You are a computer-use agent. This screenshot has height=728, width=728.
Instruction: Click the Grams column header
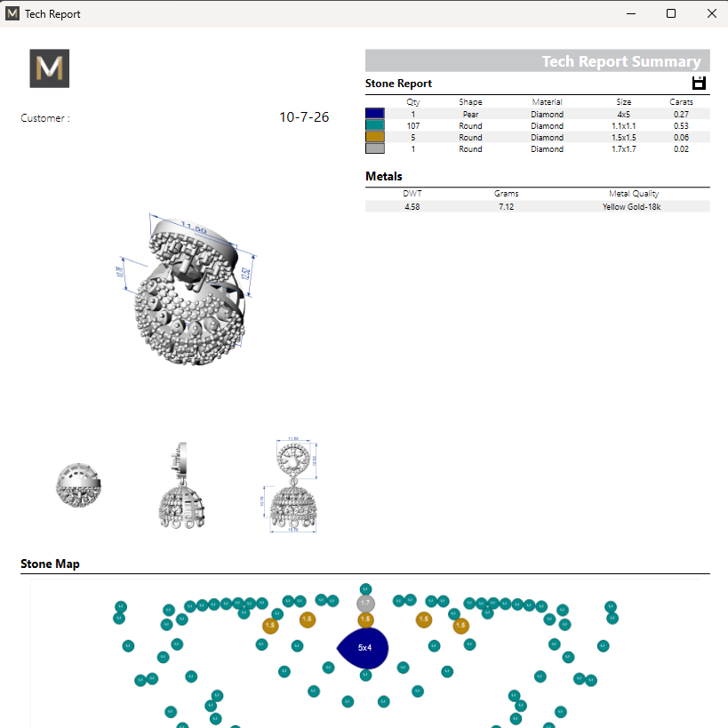(x=506, y=194)
